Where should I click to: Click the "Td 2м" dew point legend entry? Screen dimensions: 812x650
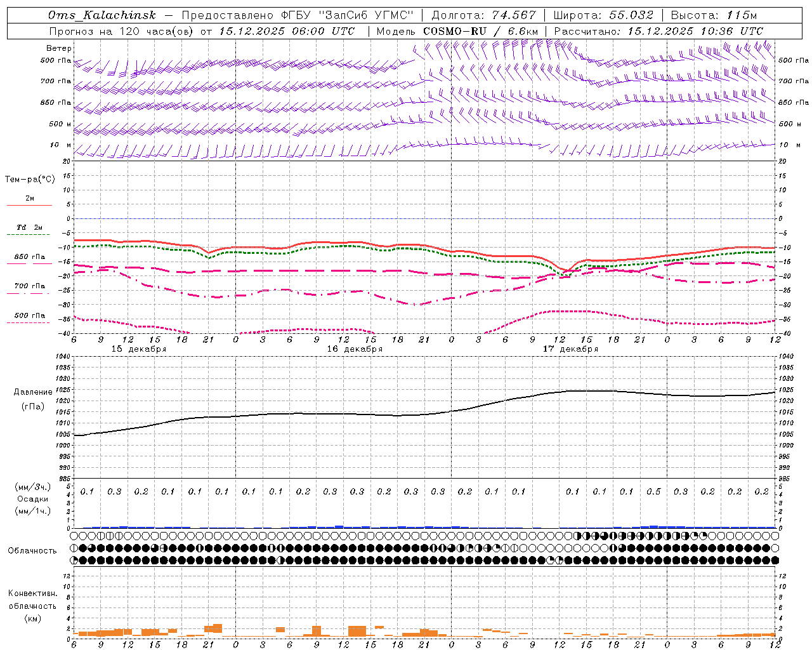click(x=29, y=227)
